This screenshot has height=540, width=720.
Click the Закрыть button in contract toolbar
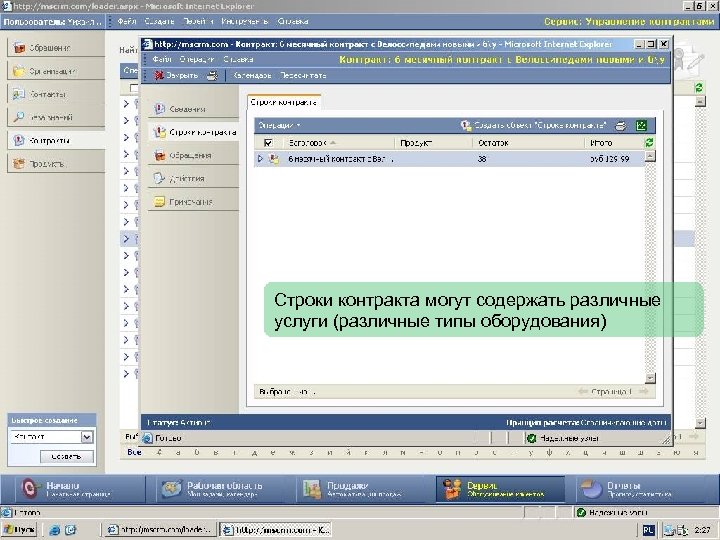[x=175, y=75]
